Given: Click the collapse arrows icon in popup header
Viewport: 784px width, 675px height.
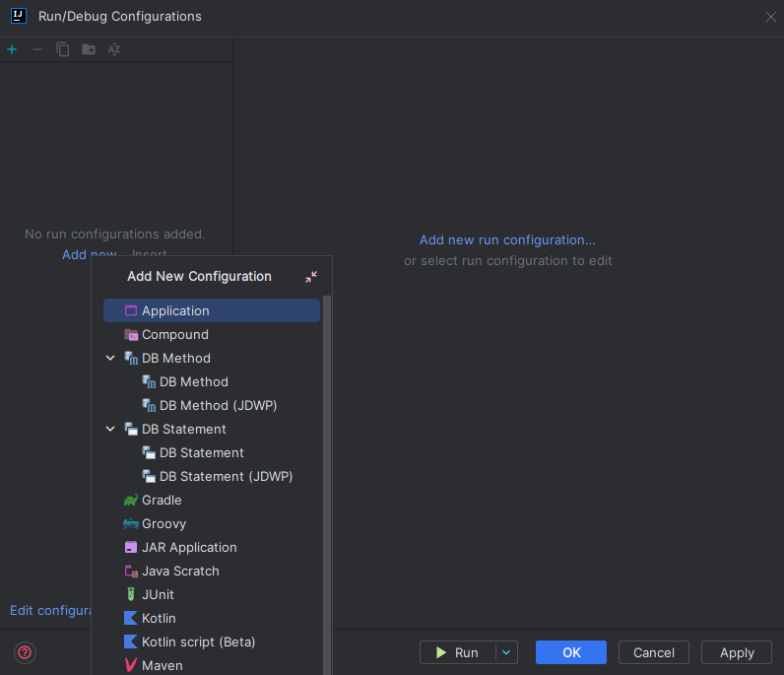Looking at the screenshot, I should pyautogui.click(x=311, y=277).
